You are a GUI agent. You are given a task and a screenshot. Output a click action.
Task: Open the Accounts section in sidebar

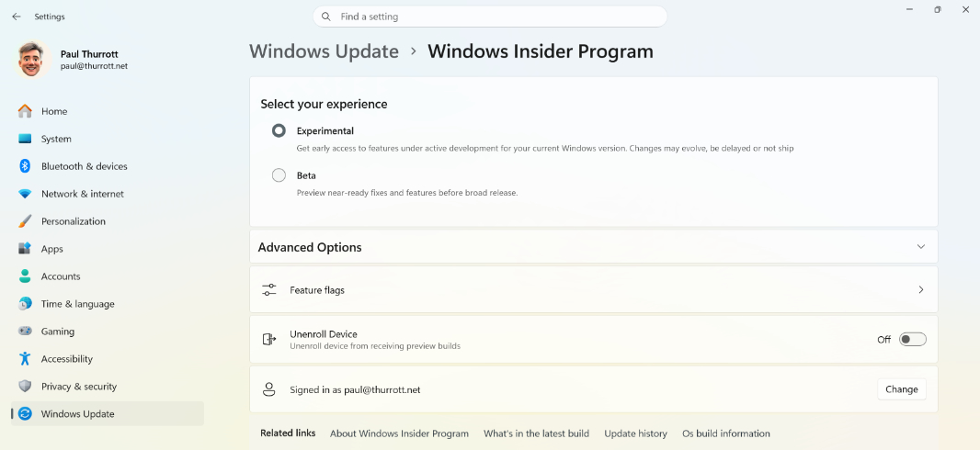point(61,276)
